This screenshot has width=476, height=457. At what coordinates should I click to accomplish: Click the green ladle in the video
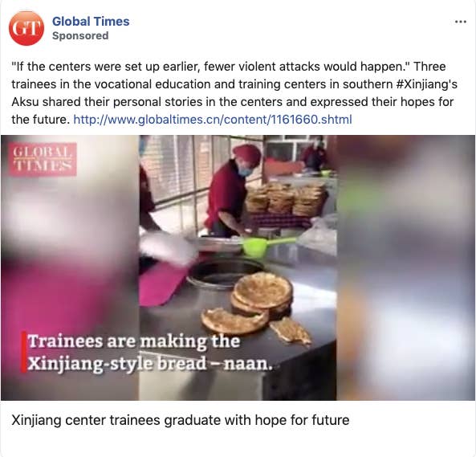point(266,245)
